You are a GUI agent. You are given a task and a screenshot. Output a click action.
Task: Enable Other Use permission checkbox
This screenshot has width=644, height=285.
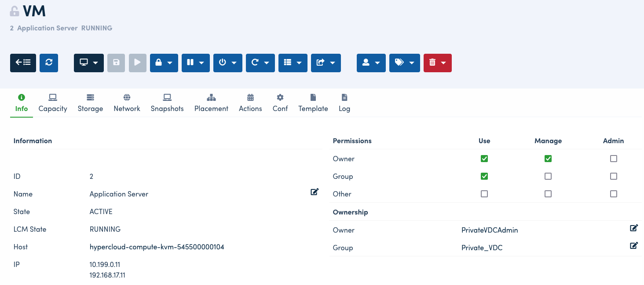click(x=484, y=194)
